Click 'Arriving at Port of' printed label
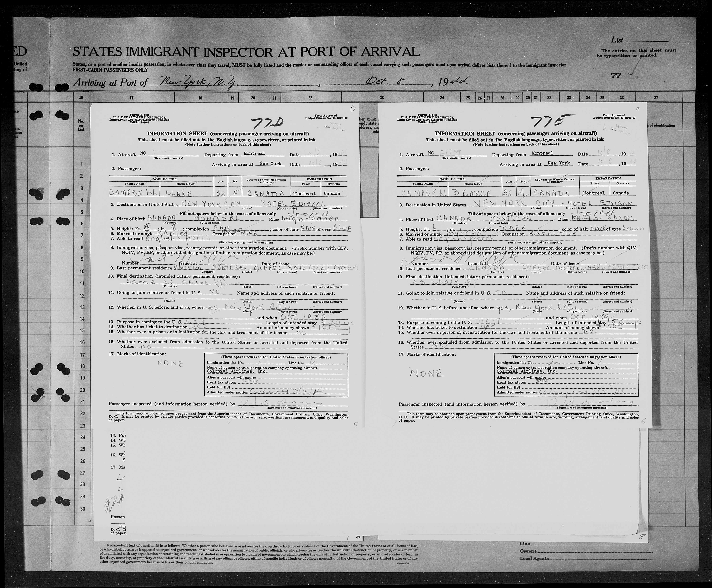Screen dimensions: 712x588 [111, 83]
